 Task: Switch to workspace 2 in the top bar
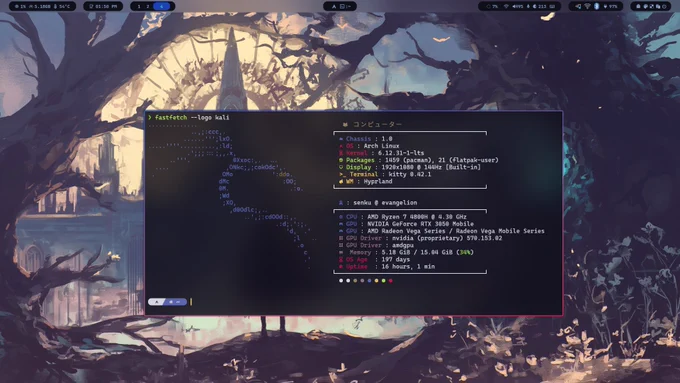point(148,6)
